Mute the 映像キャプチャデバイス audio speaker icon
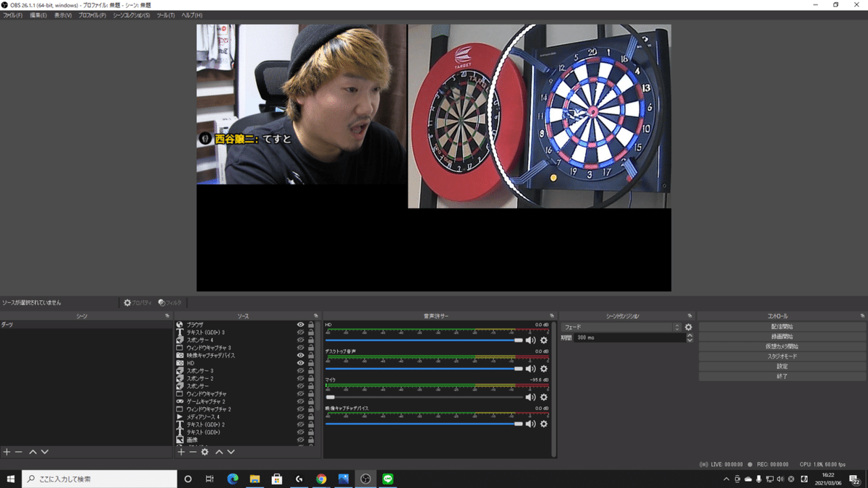Viewport: 868px width, 488px height. click(x=531, y=424)
